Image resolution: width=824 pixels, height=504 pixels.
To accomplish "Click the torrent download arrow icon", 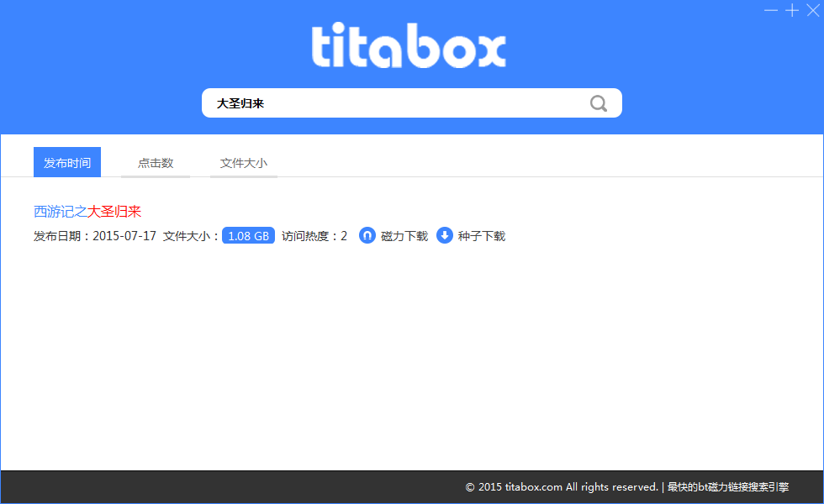I will [445, 235].
